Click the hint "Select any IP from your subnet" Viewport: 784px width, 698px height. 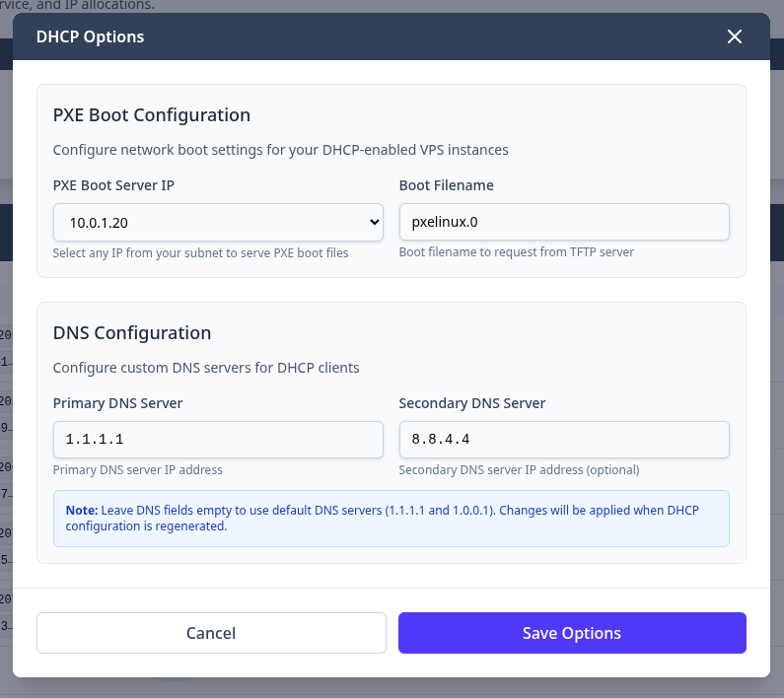200,252
